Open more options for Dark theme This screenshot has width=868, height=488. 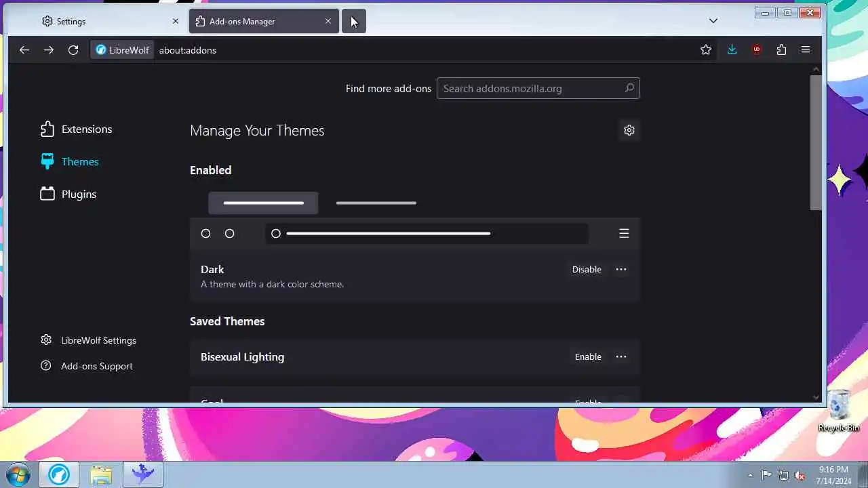coord(621,269)
